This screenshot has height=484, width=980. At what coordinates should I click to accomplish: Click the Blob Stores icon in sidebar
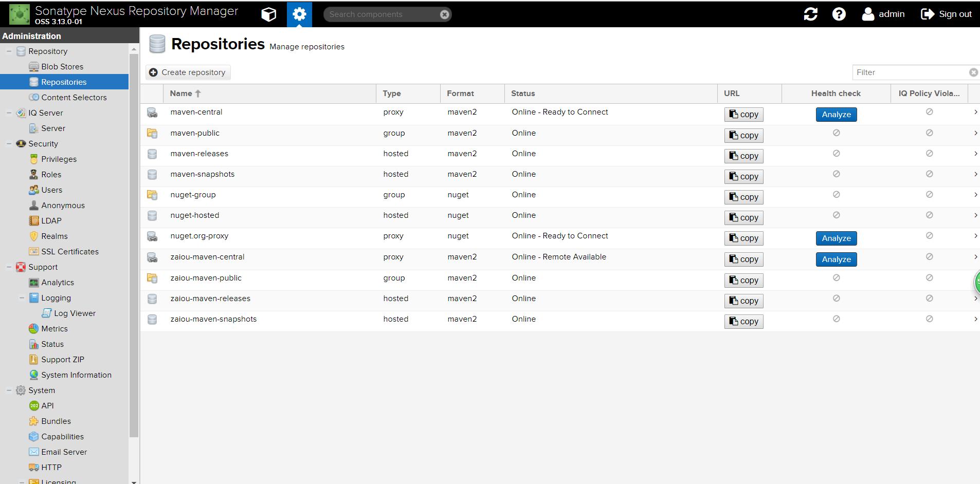[x=34, y=67]
